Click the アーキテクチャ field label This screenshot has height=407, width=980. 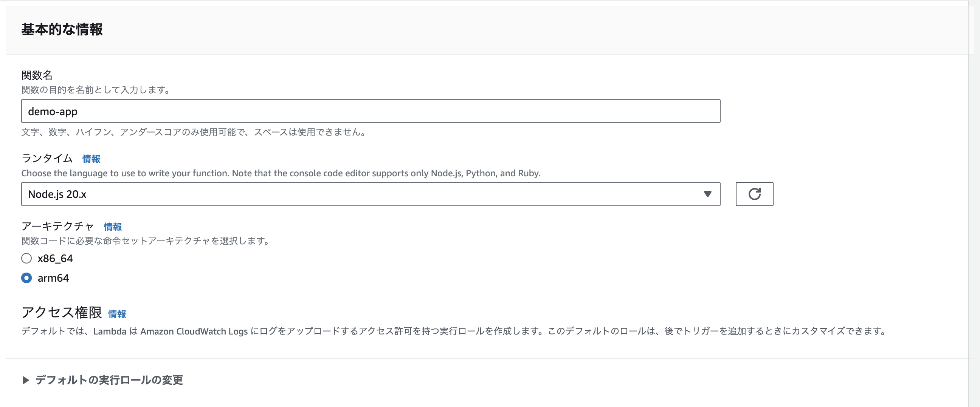(x=57, y=226)
